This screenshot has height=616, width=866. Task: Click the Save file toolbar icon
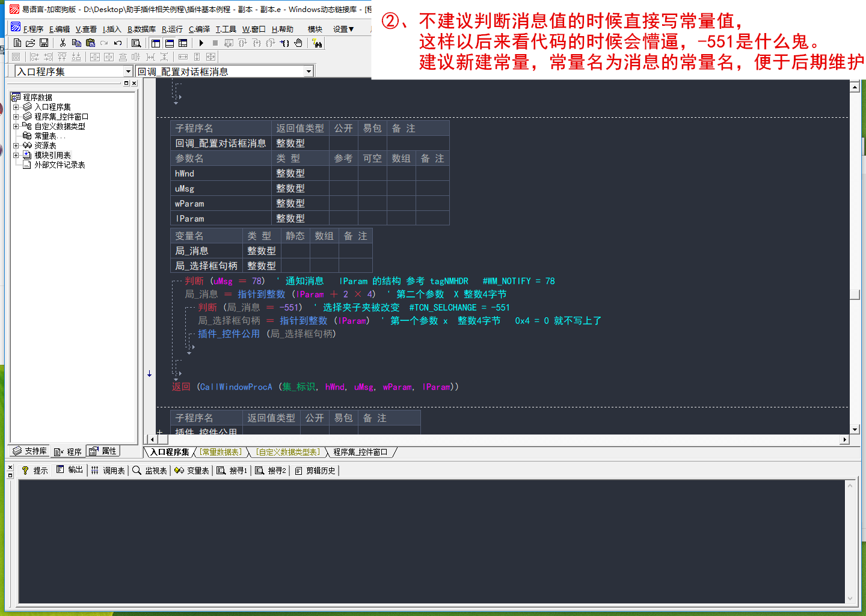click(44, 43)
